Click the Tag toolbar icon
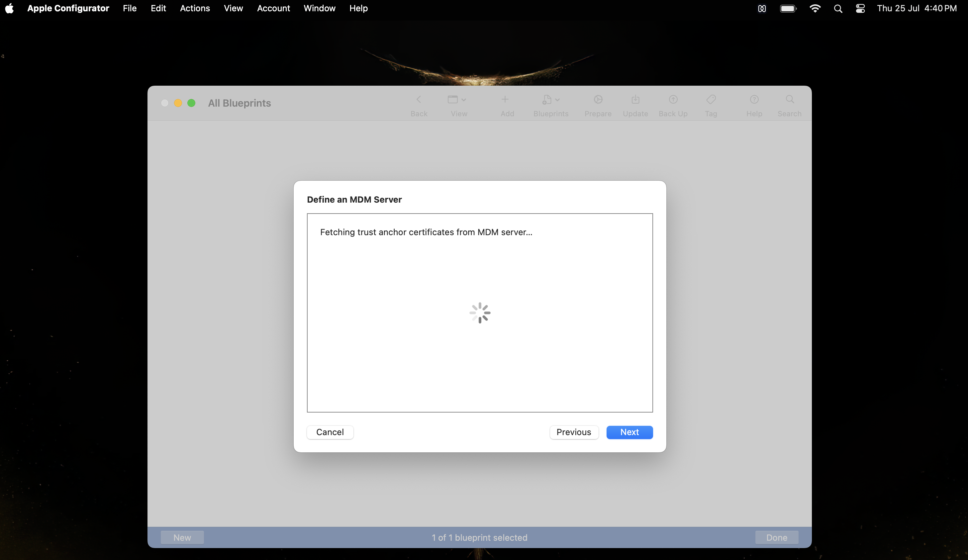The image size is (968, 560). 711,100
